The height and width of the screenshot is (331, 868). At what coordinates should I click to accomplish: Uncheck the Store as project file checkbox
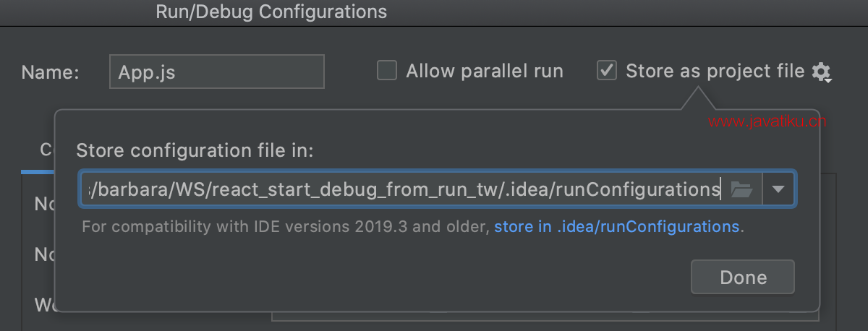point(606,71)
